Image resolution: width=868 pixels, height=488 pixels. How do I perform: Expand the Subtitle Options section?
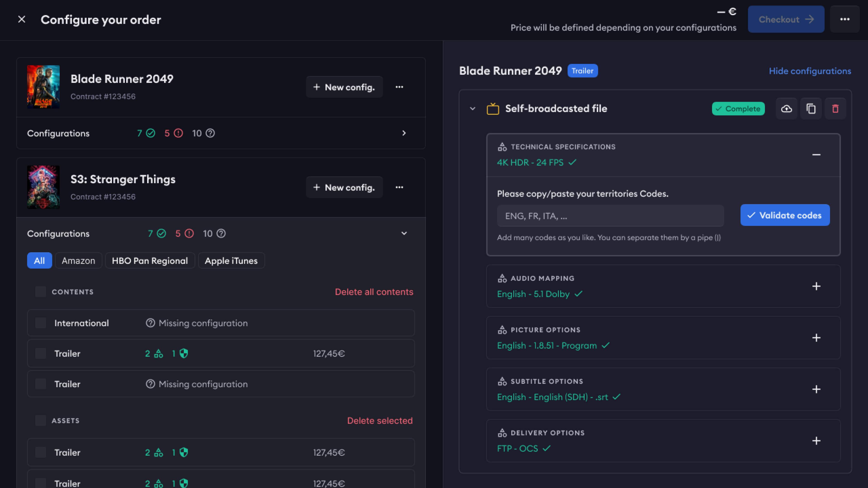[x=816, y=389]
